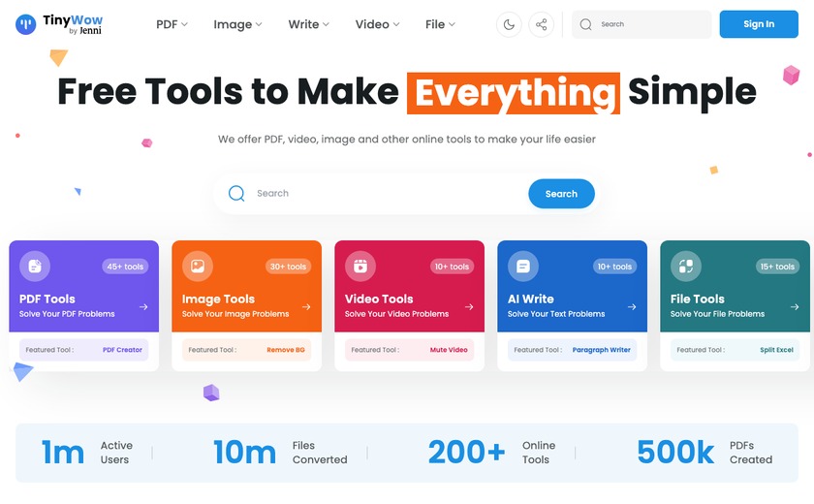Click 10+ tools badge on AI Write
Image resolution: width=814 pixels, height=504 pixels.
pyautogui.click(x=614, y=267)
